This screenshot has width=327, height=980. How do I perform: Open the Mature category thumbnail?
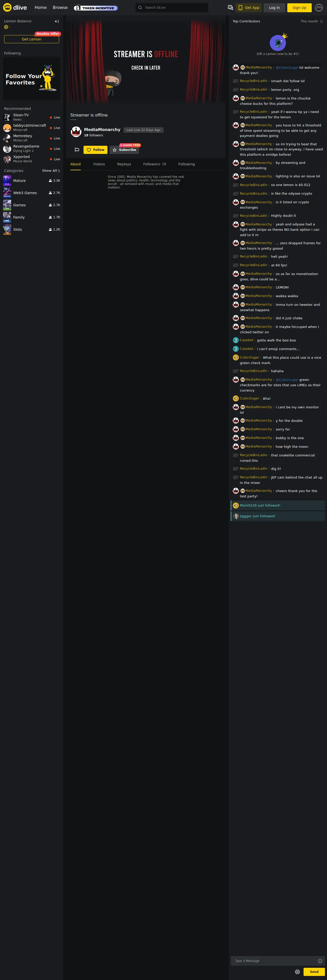(7, 181)
